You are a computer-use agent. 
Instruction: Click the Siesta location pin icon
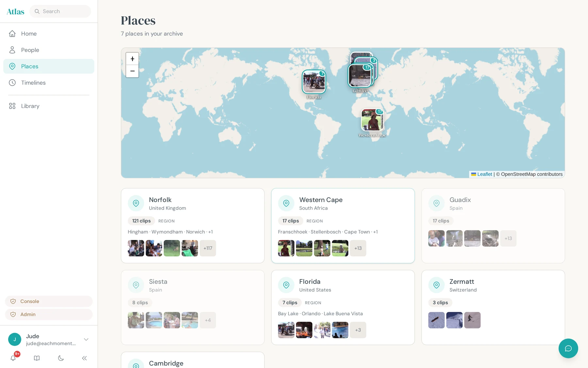(x=136, y=285)
